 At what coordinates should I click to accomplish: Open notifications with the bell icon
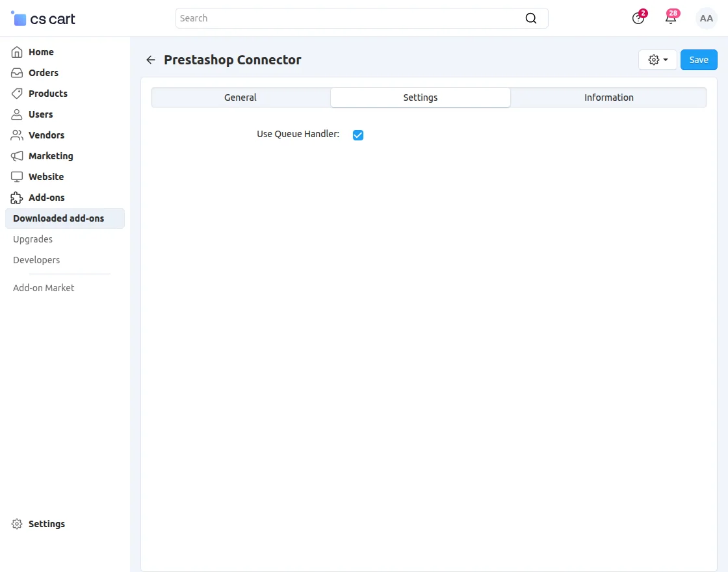[x=671, y=18]
